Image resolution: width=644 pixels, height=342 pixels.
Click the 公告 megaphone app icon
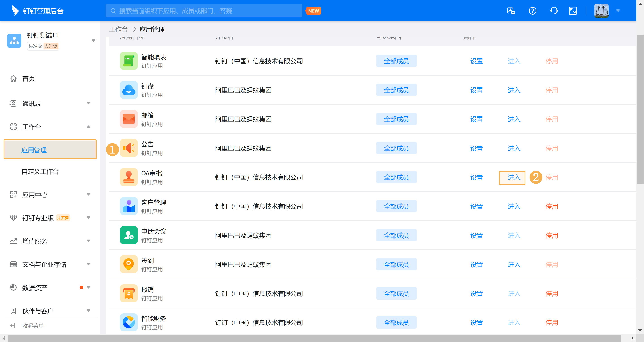click(129, 148)
